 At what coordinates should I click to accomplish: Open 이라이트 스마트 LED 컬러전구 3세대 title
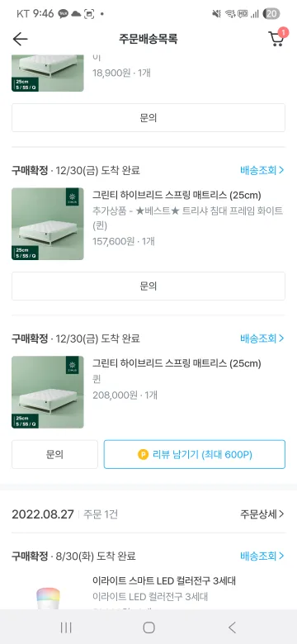164,581
